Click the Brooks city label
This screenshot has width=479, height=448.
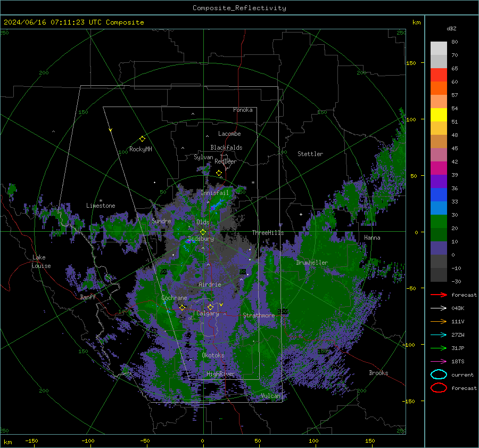[x=378, y=373]
